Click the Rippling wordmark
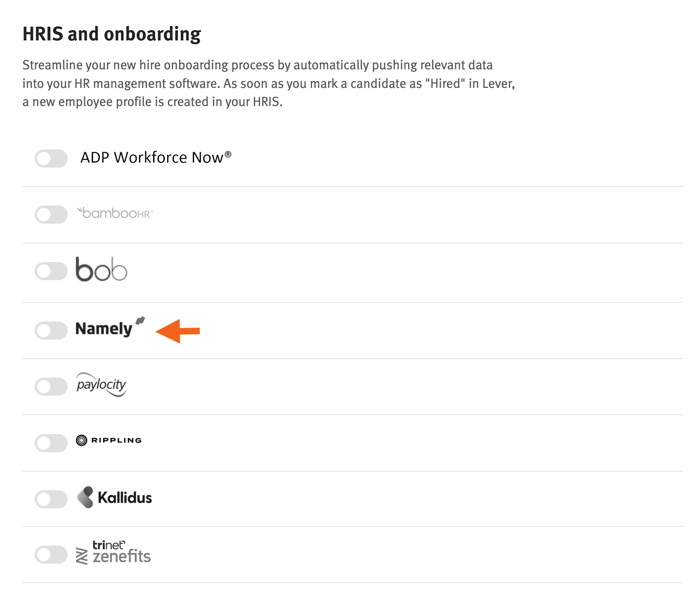The width and height of the screenshot is (700, 600). (x=116, y=440)
